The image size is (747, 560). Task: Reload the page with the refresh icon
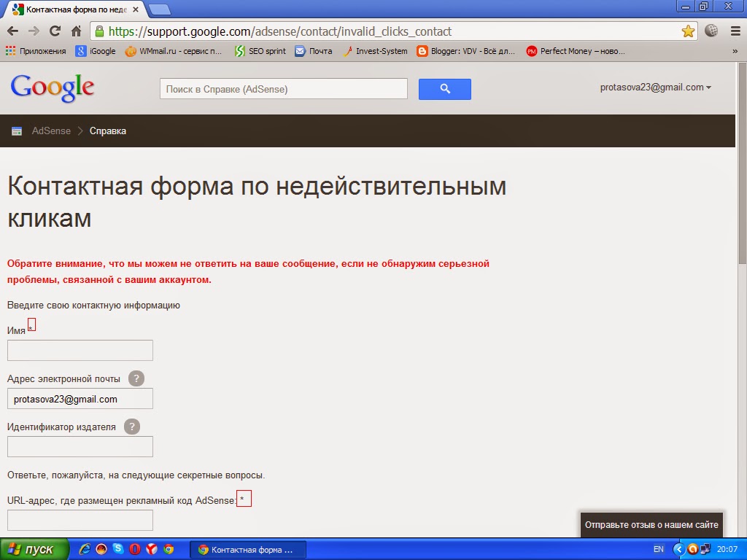coord(55,31)
